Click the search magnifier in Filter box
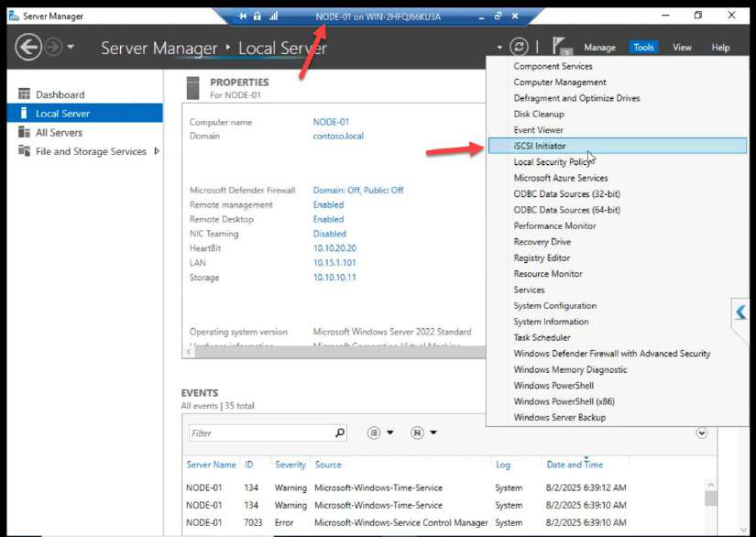Image resolution: width=756 pixels, height=537 pixels. [340, 433]
